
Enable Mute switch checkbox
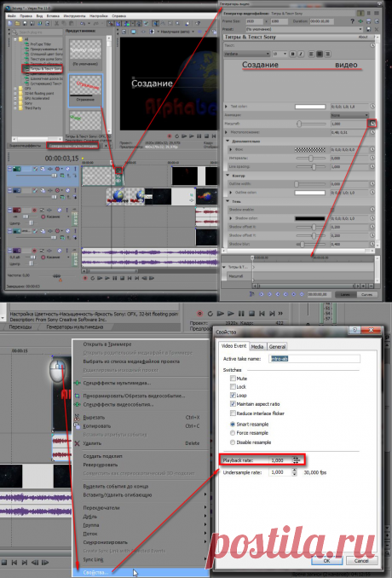233,379
